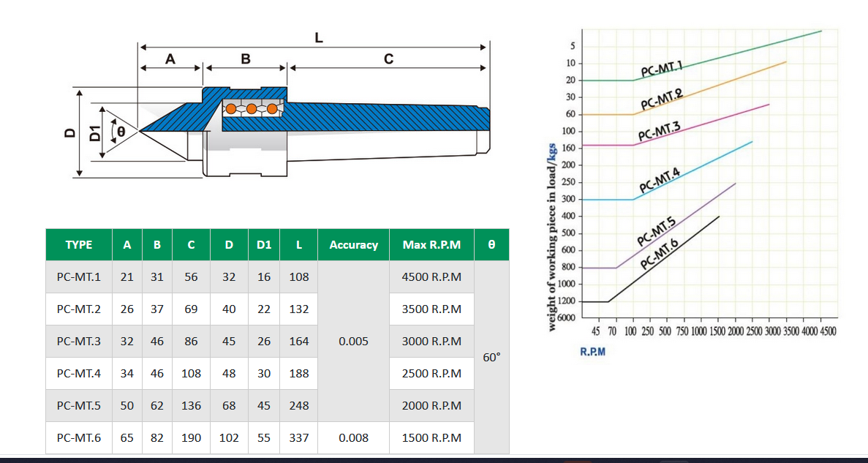Click A value 21 in PC-MT.1 row

127,277
